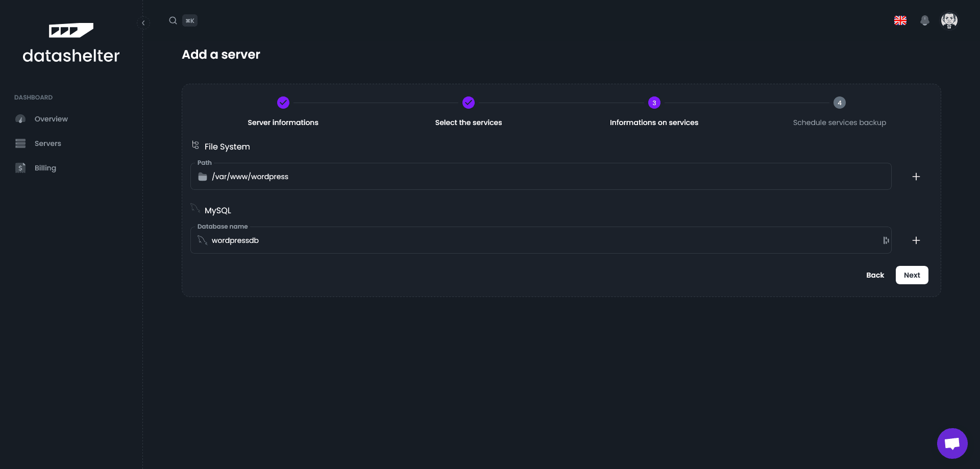Add another MySQL database name

tap(916, 240)
